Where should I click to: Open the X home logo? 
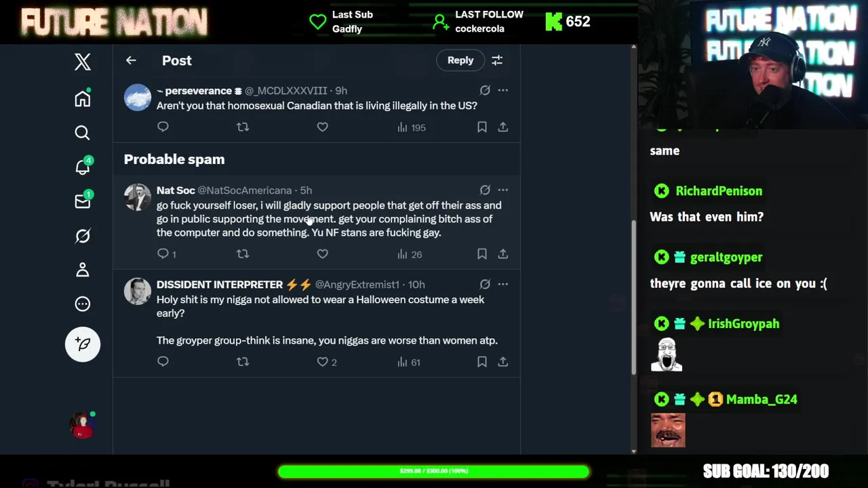(x=82, y=62)
